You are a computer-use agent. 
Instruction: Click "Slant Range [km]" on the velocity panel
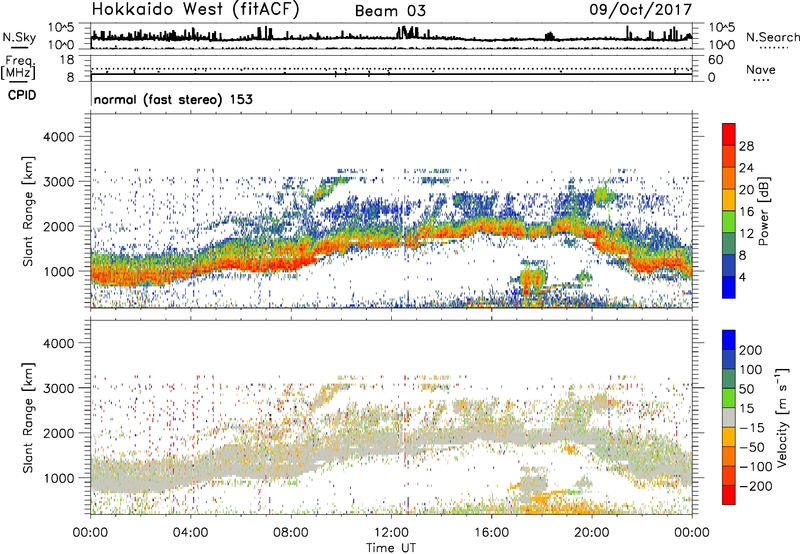pos(28,418)
